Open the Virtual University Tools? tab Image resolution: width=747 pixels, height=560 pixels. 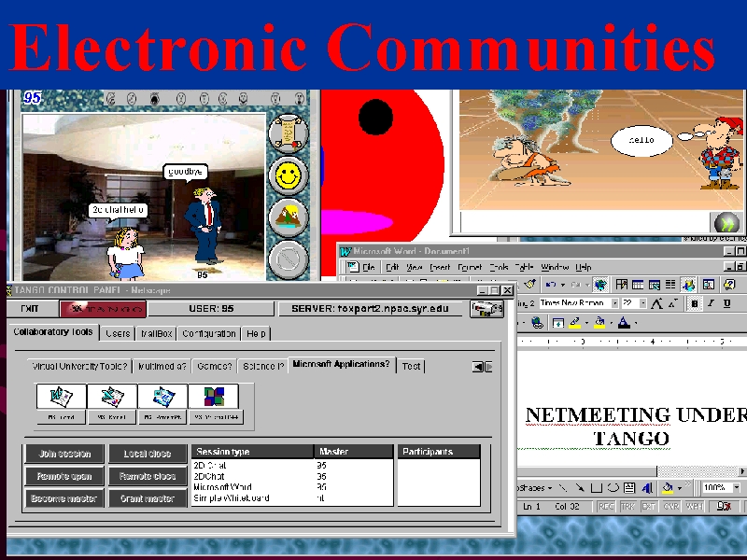79,366
